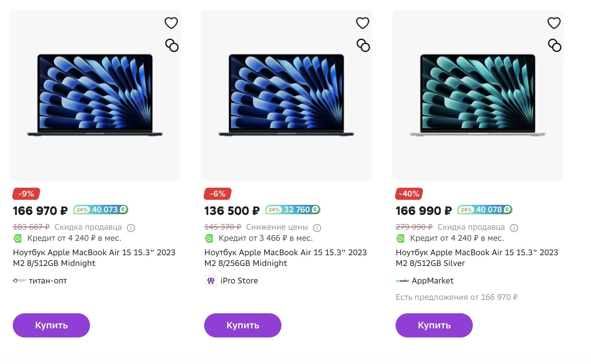Open the 8/512GB Silver MacBook title link
Screen dimensions: 591x364
(477, 258)
